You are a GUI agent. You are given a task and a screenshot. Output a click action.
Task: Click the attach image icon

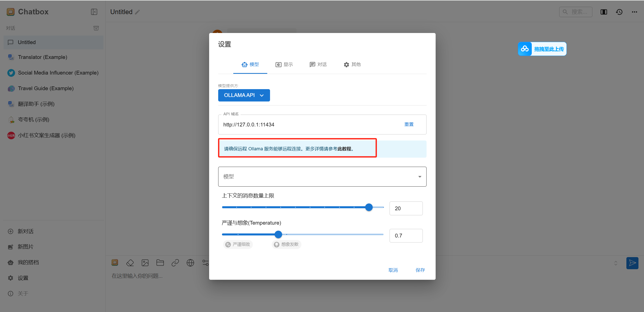click(x=145, y=263)
